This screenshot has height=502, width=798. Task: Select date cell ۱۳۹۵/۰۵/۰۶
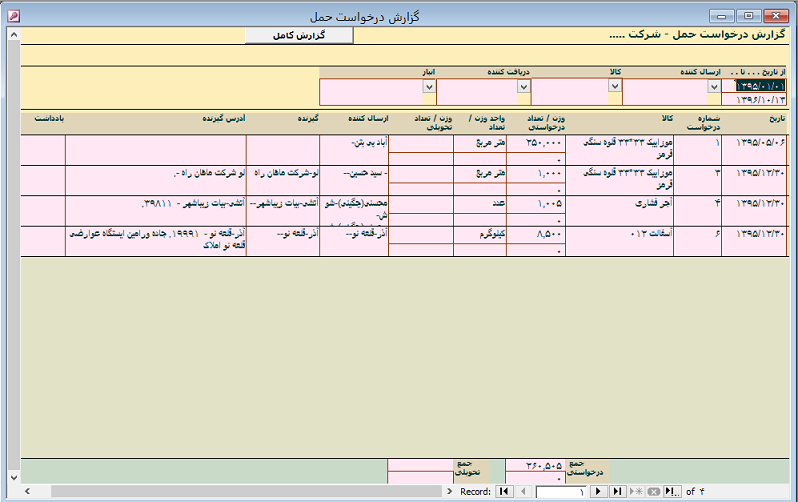754,150
